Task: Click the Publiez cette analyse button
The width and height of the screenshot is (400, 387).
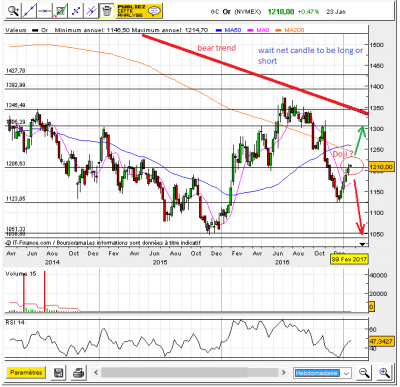Action: (x=139, y=11)
